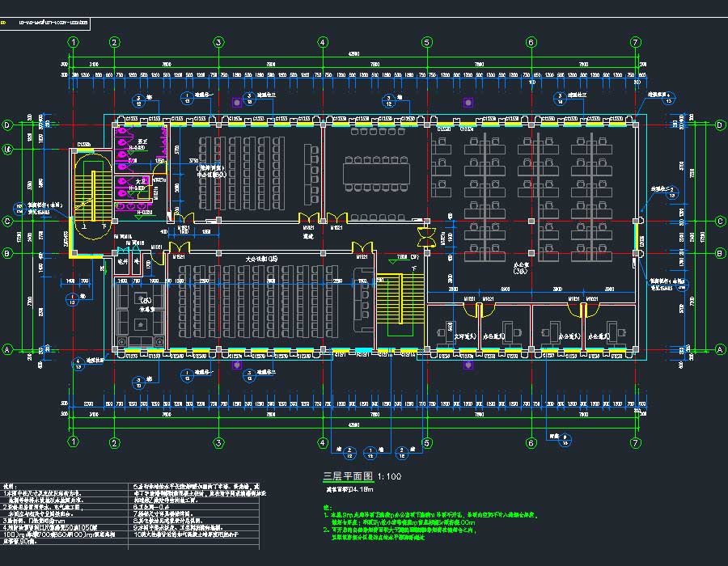Select the purple marker below the wall between bottom axes 5 and 6

pyautogui.click(x=468, y=365)
